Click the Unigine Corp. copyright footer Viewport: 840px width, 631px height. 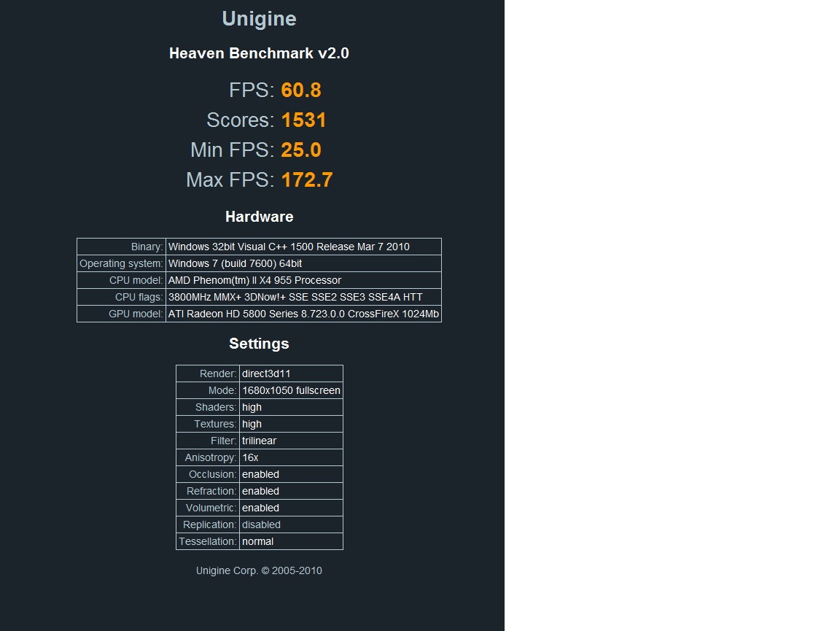point(259,571)
